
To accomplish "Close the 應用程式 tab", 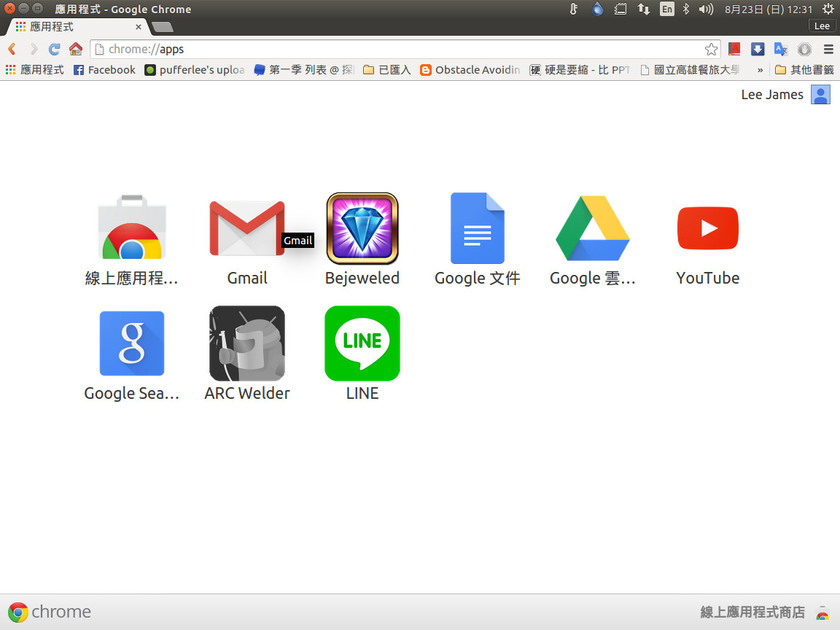I will (x=139, y=27).
